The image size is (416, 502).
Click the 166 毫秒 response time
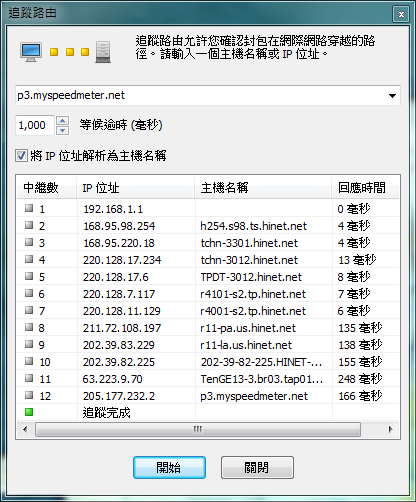pyautogui.click(x=360, y=396)
